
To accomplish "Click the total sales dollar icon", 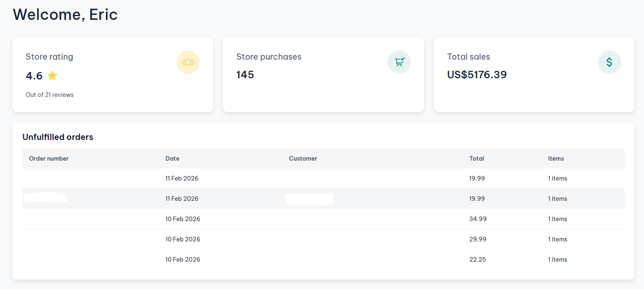I will click(609, 62).
